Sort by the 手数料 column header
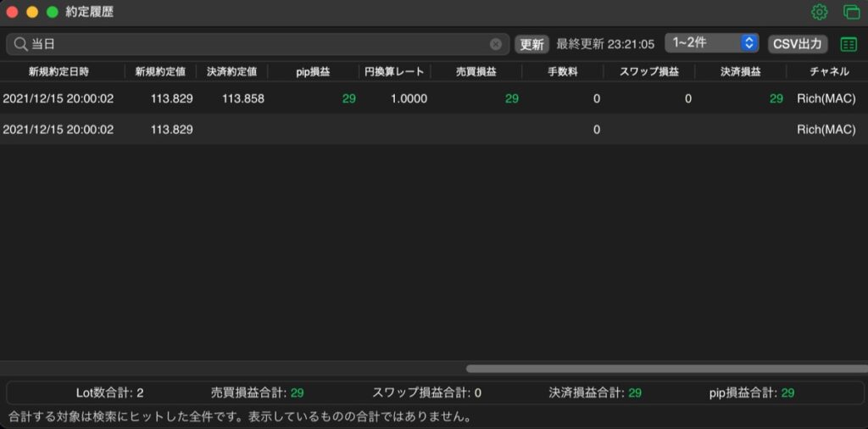The image size is (868, 429). [x=563, y=71]
